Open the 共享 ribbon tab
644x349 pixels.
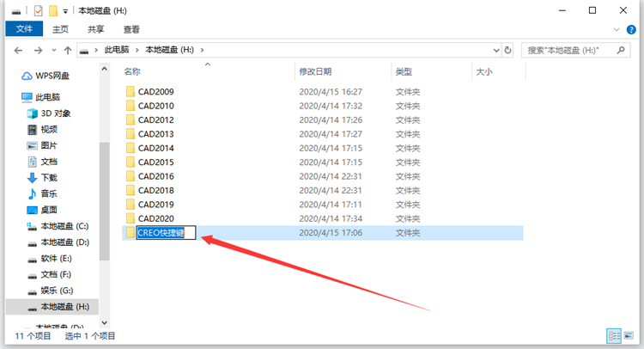pyautogui.click(x=95, y=29)
